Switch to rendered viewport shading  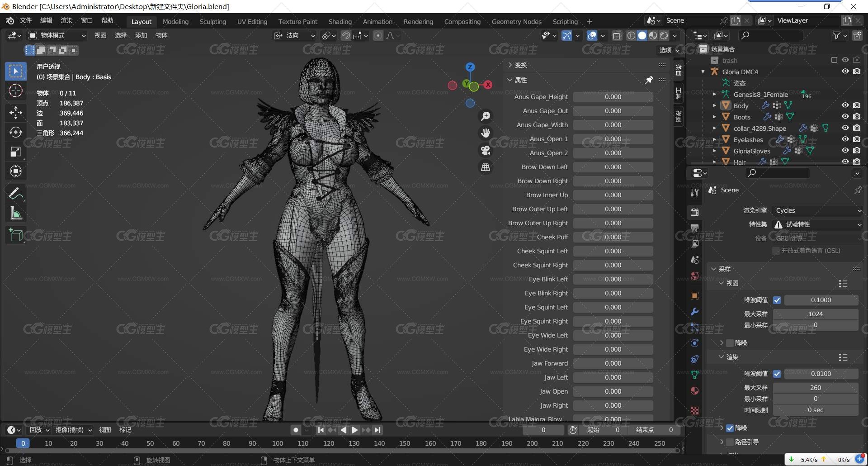click(x=664, y=35)
